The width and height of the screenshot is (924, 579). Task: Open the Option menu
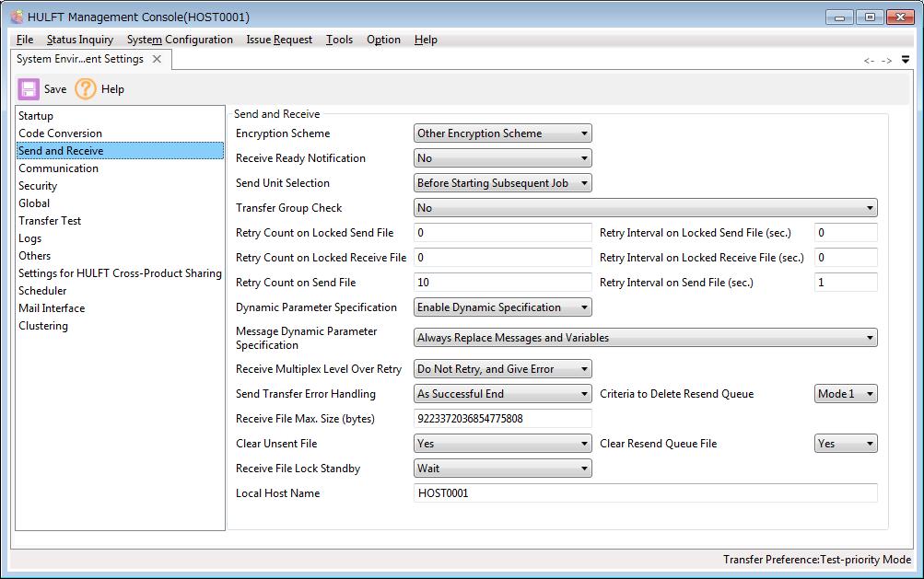383,40
